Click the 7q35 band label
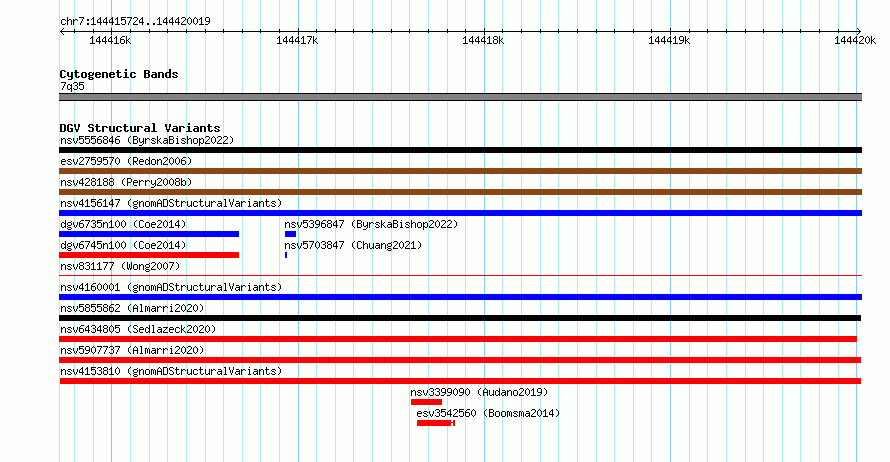Viewport: 890px width, 462px height. pyautogui.click(x=72, y=86)
